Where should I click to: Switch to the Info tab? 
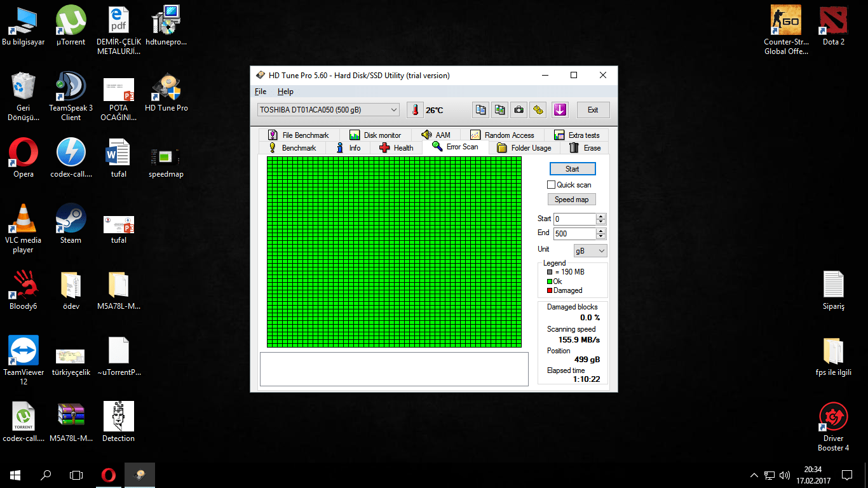tap(348, 148)
